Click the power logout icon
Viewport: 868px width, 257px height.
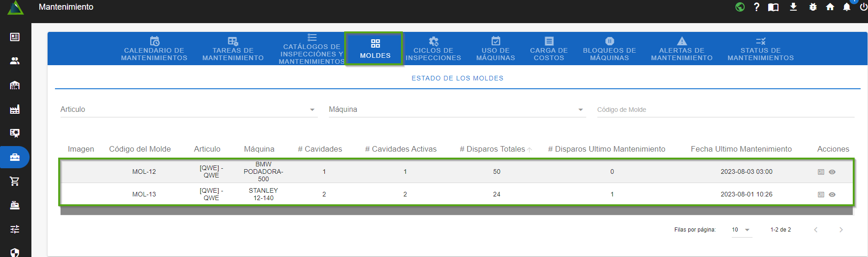click(863, 7)
